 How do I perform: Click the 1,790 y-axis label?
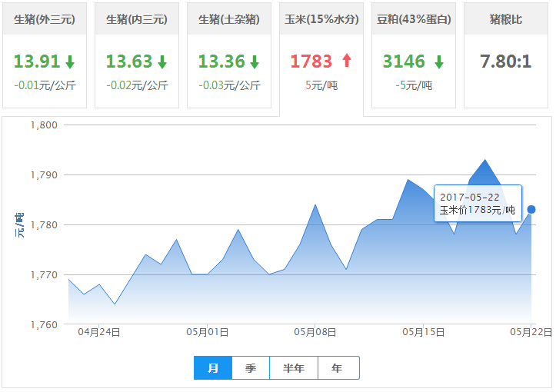[x=44, y=175]
